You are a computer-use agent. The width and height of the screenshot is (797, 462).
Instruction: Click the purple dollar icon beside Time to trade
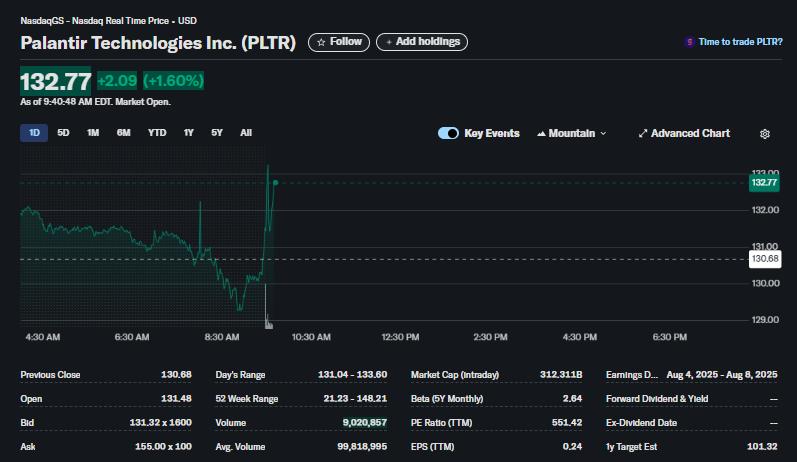click(x=689, y=42)
